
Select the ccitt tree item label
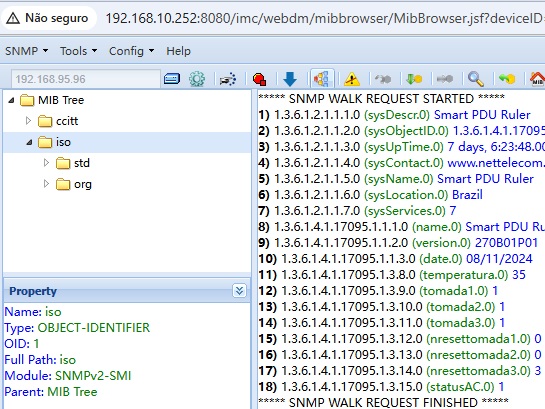[67, 121]
